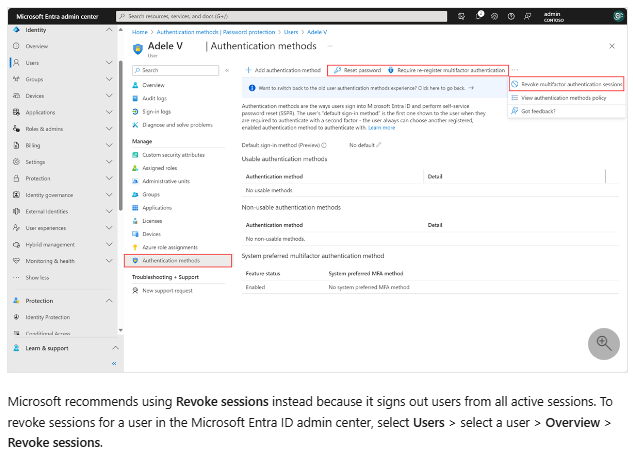The width and height of the screenshot is (633, 452).
Task: Open Administrative units menu item
Action: pos(166,181)
